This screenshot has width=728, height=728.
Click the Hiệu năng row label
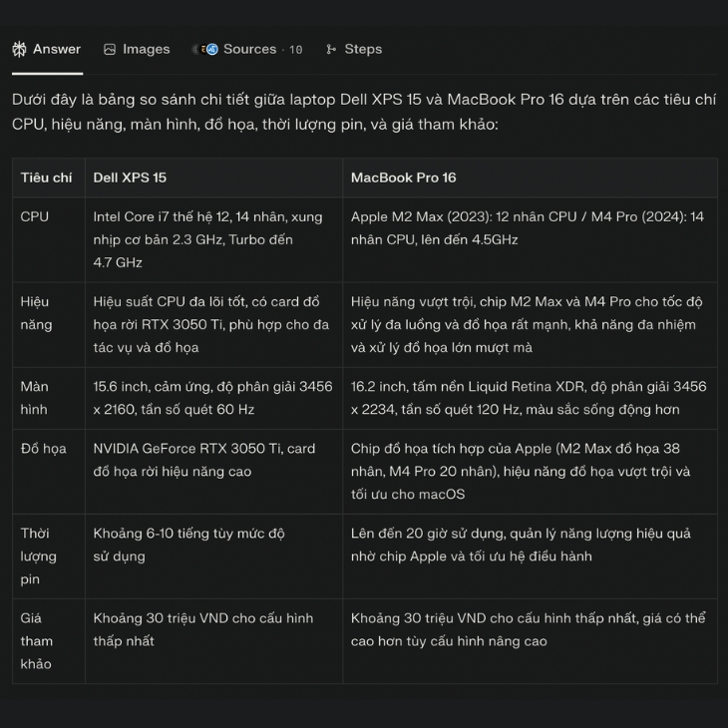coord(36,313)
